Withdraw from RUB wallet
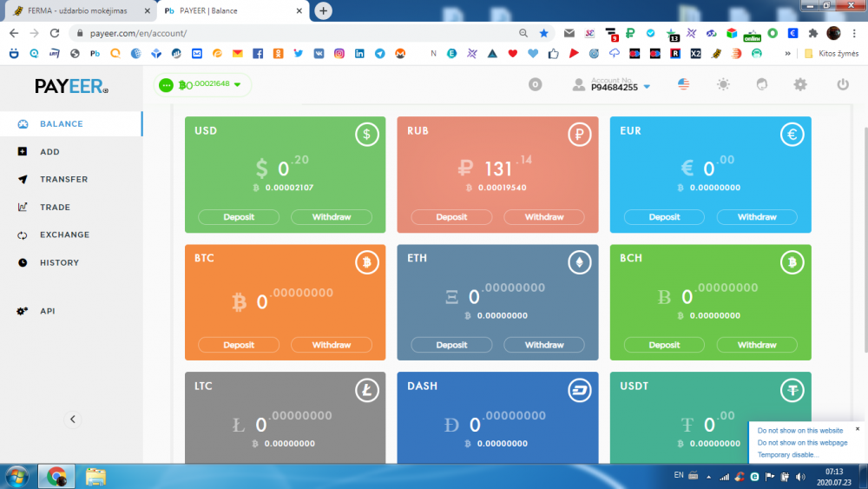This screenshot has height=489, width=868. (x=544, y=217)
